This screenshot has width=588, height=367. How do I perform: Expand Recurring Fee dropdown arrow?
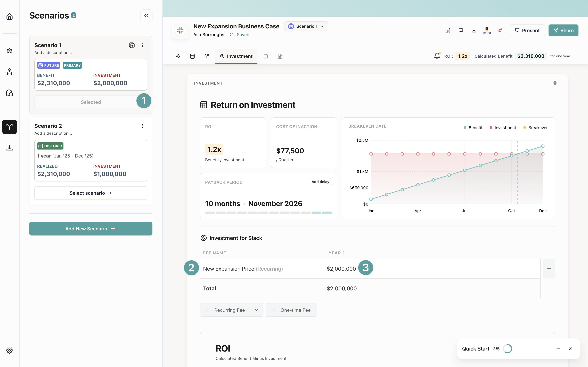click(256, 310)
